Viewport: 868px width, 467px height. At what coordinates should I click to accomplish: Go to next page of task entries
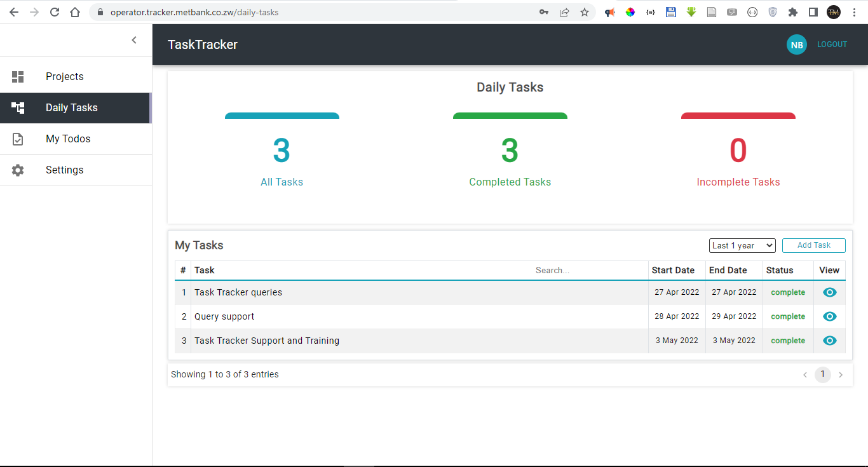841,375
